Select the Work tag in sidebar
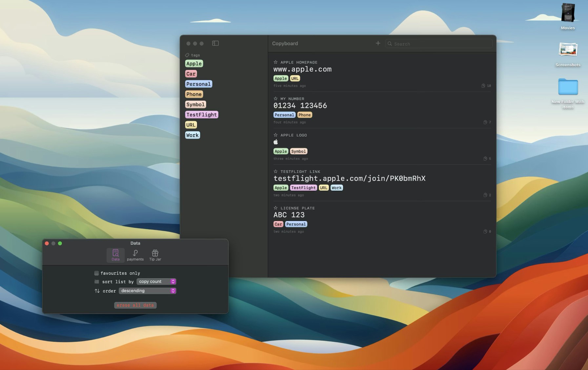This screenshot has width=588, height=370. pos(193,135)
